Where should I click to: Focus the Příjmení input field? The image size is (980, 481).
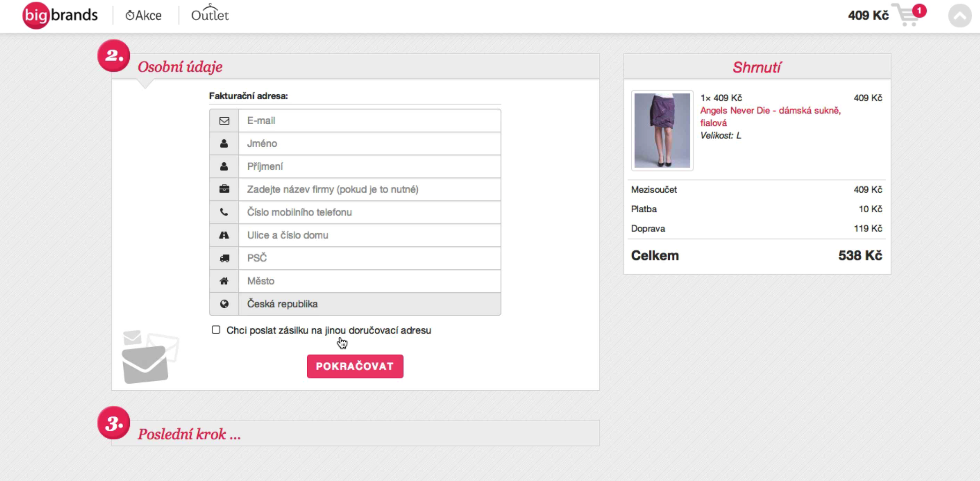[370, 167]
